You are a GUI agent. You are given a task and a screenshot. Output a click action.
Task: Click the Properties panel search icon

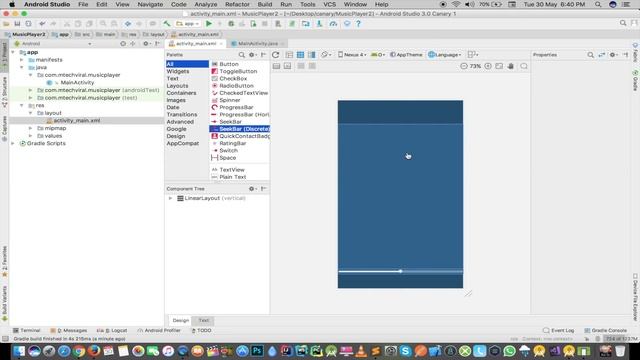point(590,55)
